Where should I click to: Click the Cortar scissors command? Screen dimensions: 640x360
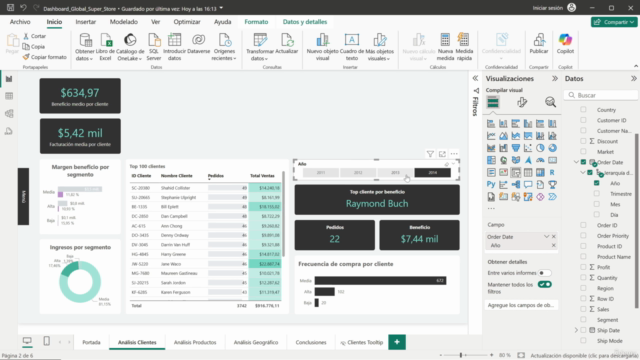[35, 36]
